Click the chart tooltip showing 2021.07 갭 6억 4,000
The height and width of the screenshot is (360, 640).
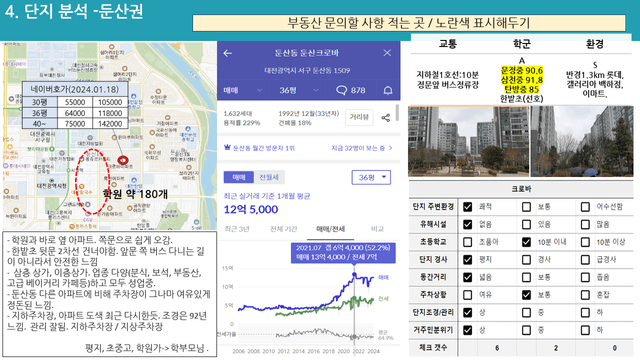(x=343, y=253)
